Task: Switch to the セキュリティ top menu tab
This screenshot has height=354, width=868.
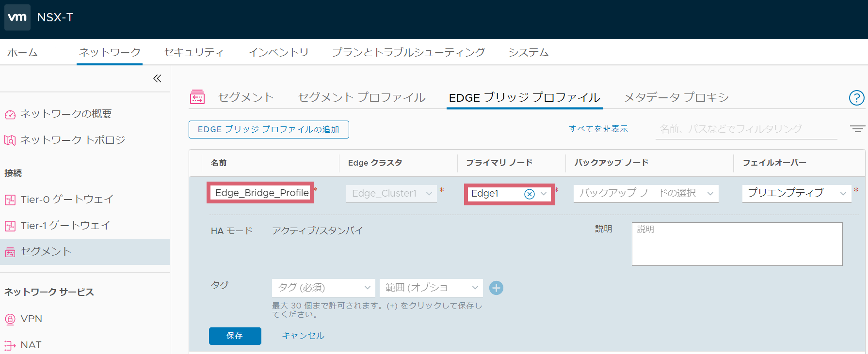Action: tap(193, 52)
